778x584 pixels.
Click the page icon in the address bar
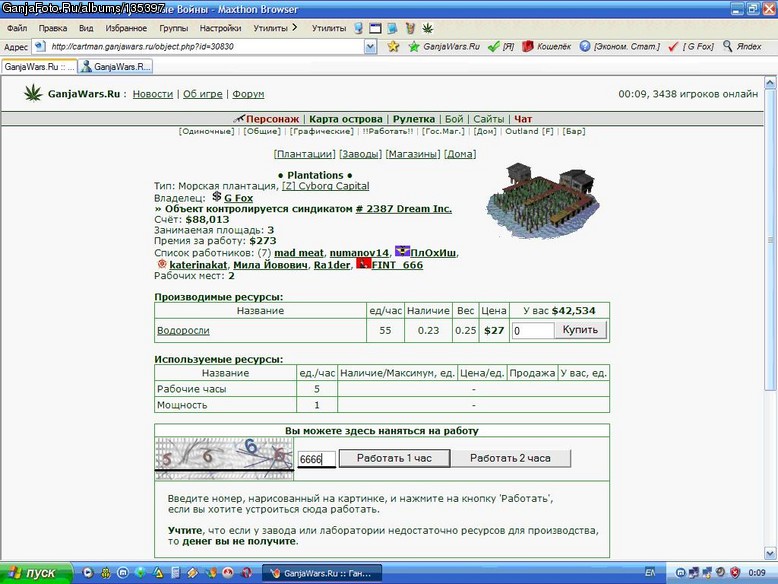pyautogui.click(x=41, y=47)
